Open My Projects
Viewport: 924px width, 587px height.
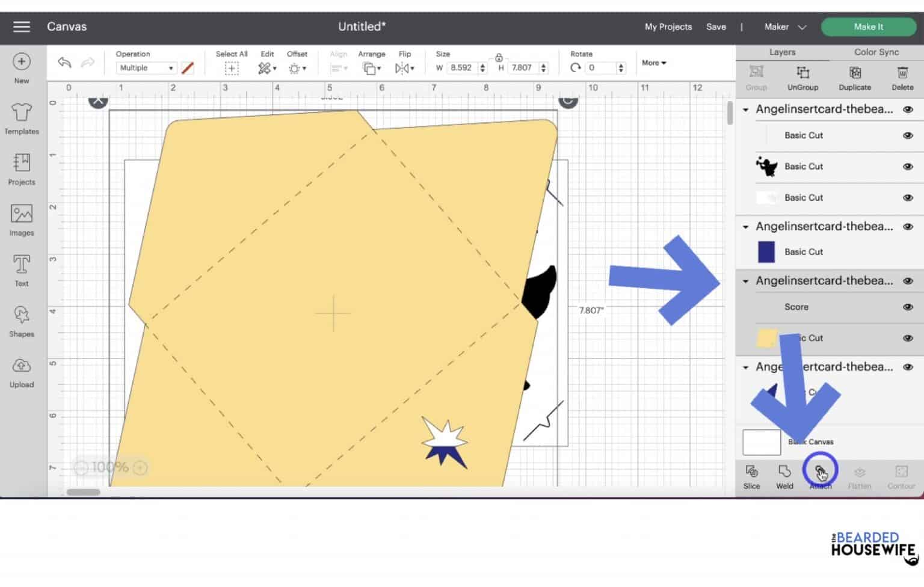pyautogui.click(x=667, y=26)
